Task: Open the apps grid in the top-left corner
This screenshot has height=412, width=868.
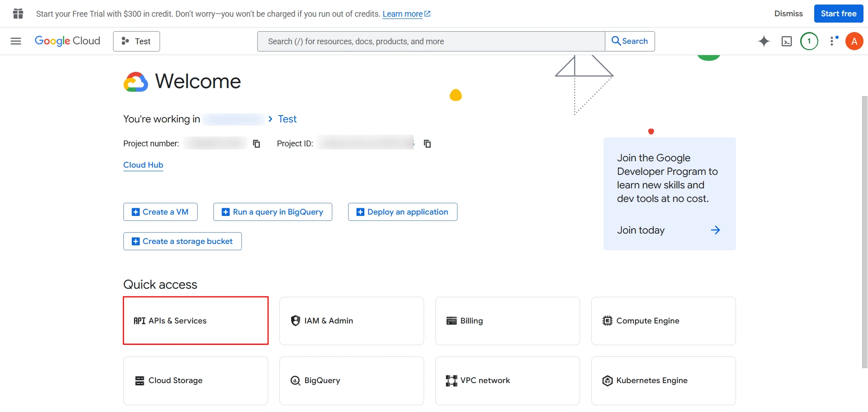Action: tap(18, 14)
